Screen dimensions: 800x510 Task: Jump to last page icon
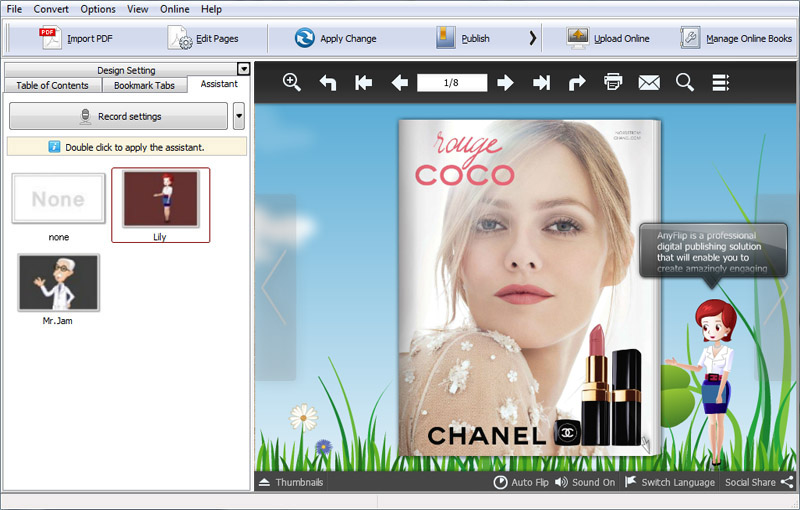542,83
